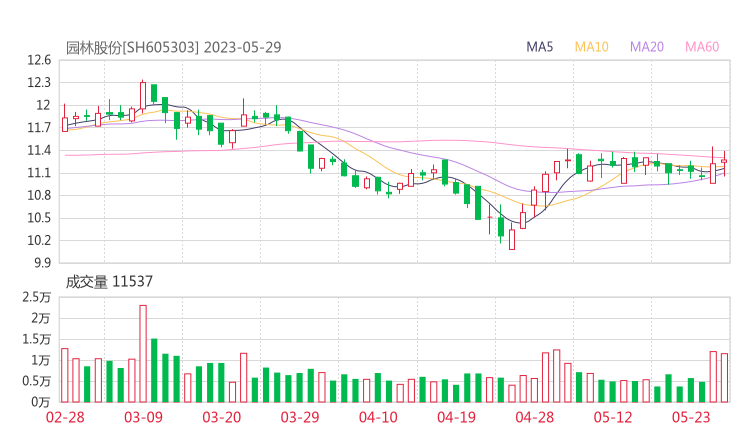
Task: Click the MA5 legend label
Action: (x=539, y=47)
